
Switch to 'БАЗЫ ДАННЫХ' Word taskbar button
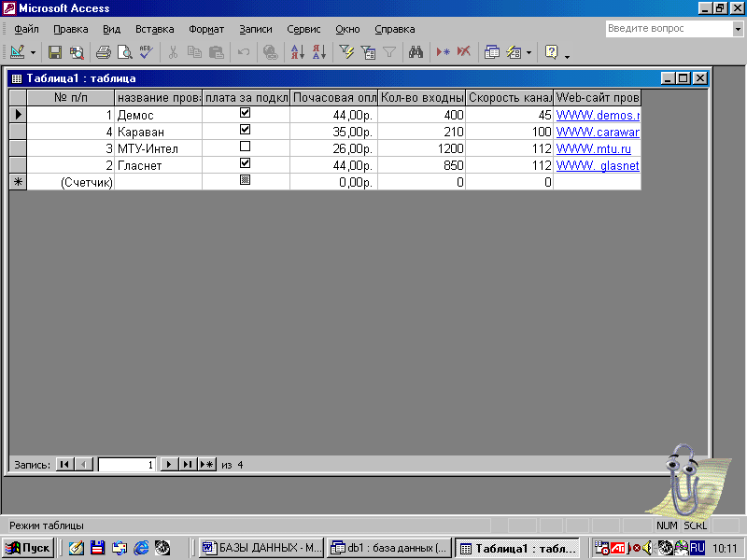(261, 548)
